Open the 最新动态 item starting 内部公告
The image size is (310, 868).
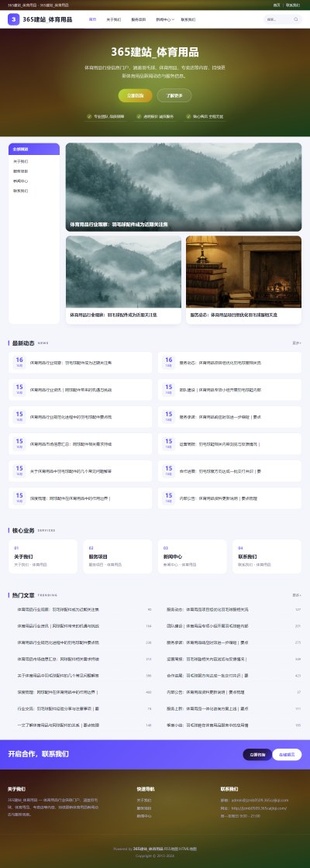[229, 498]
